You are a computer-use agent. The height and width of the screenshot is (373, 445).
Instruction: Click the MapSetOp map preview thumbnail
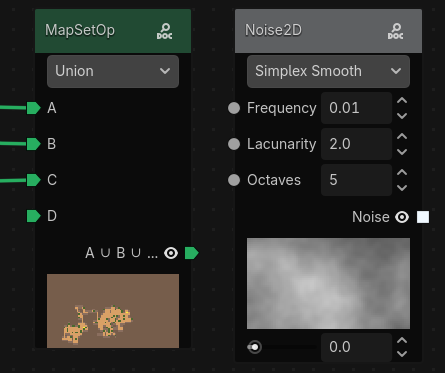[113, 311]
